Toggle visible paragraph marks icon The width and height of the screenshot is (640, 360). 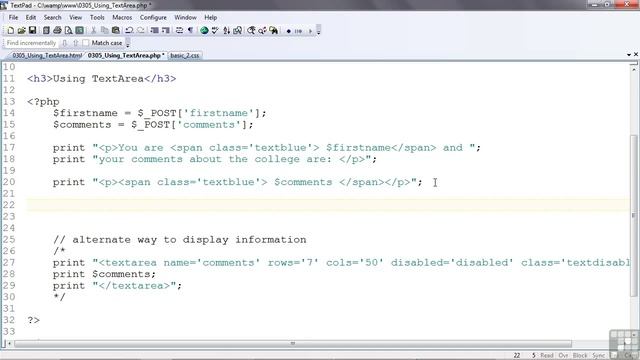point(190,31)
